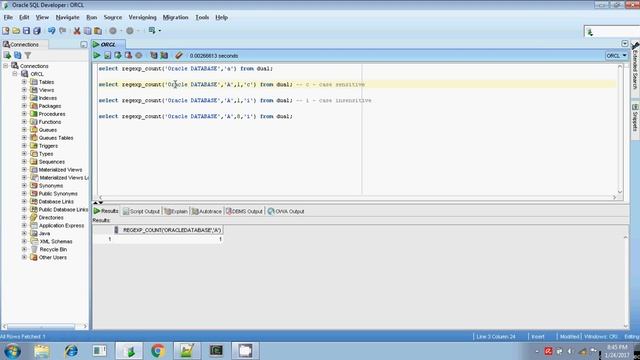
Task: Click the volume speaker tray icon
Action: click(570, 351)
